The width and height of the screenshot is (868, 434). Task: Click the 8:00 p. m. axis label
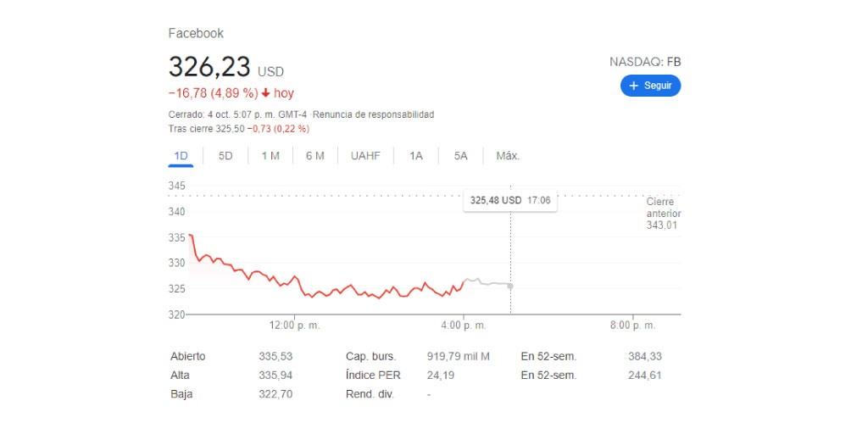tap(632, 325)
